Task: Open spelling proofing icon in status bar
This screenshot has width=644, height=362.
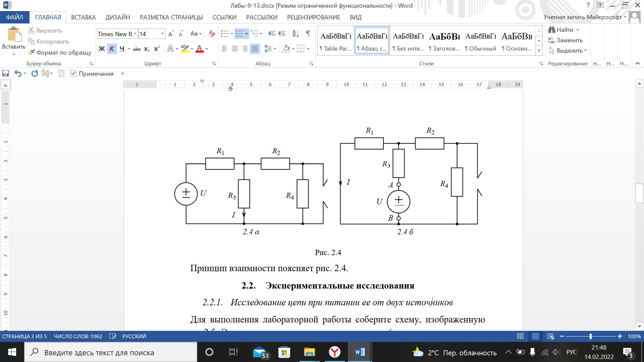Action: [113, 336]
